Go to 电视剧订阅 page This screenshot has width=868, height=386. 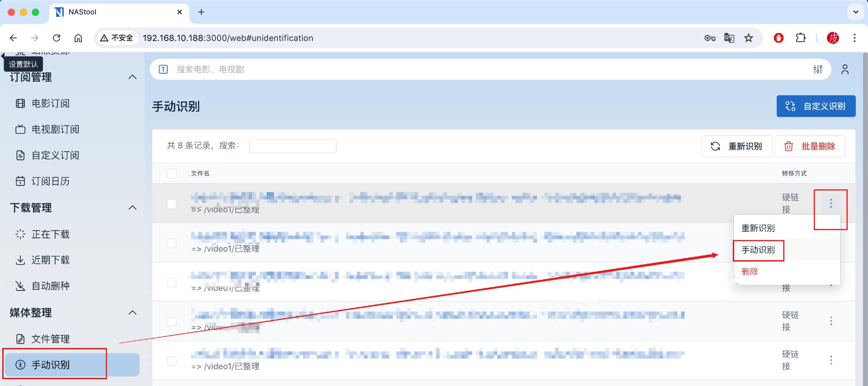(55, 129)
